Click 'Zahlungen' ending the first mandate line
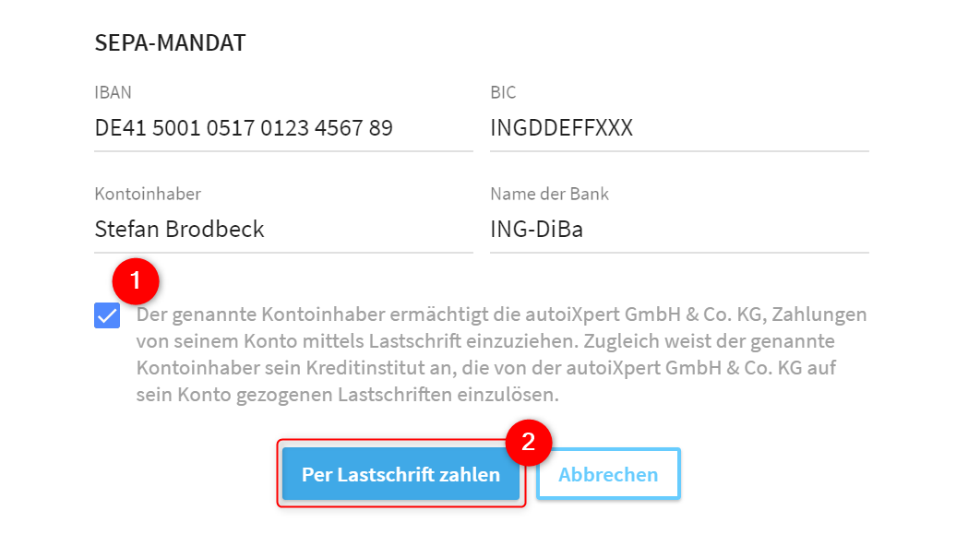Viewport: 980px width, 546px height. click(819, 315)
